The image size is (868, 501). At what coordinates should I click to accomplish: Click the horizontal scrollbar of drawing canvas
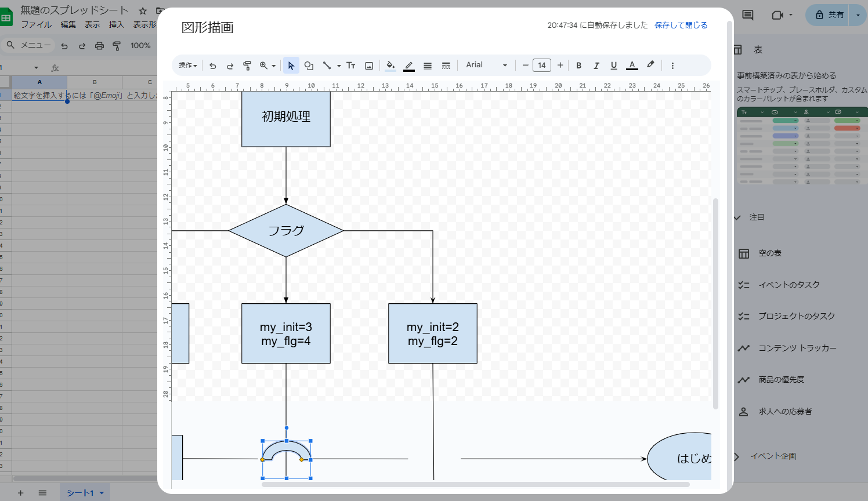point(476,484)
